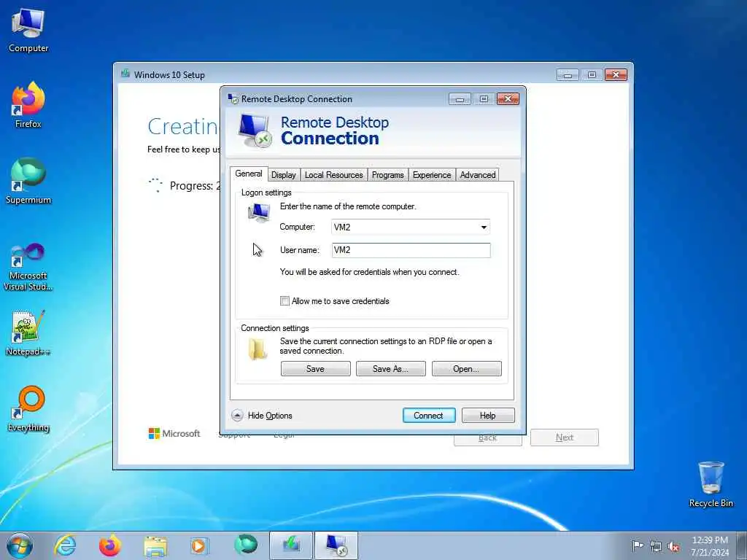The width and height of the screenshot is (747, 560).
Task: Open the Windows Start menu orb
Action: coord(20,545)
